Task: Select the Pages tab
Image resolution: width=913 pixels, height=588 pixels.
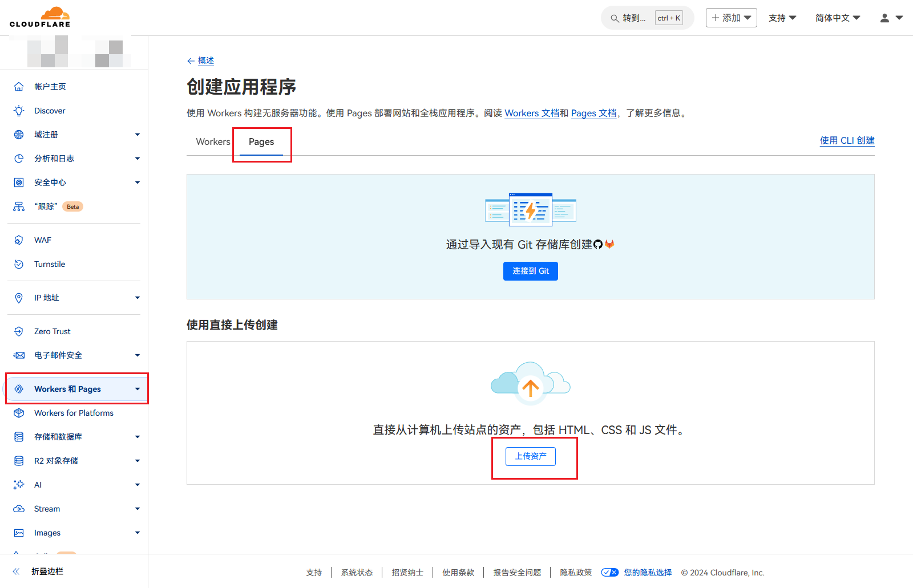Action: tap(261, 142)
